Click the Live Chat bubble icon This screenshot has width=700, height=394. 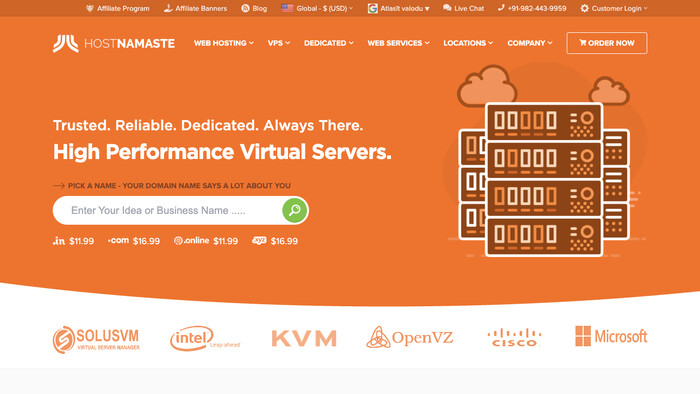click(x=447, y=8)
